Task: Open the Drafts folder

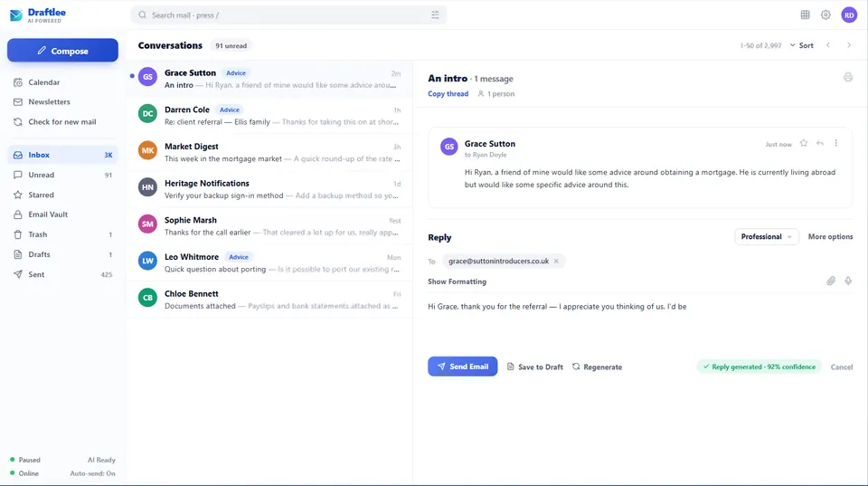Action: point(62,254)
